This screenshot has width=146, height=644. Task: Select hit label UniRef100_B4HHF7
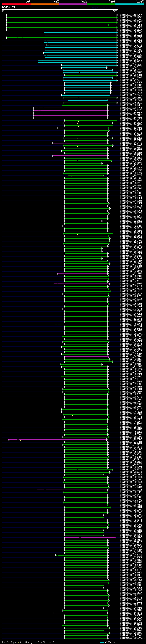(x=131, y=113)
